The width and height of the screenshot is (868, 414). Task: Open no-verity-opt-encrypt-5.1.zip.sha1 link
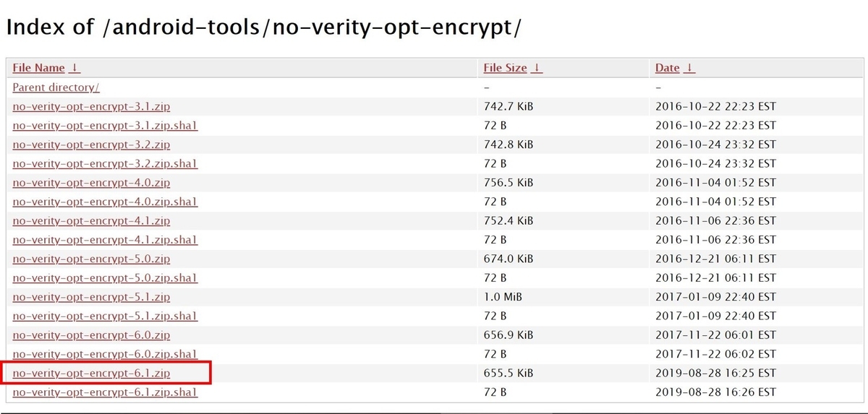coord(105,316)
